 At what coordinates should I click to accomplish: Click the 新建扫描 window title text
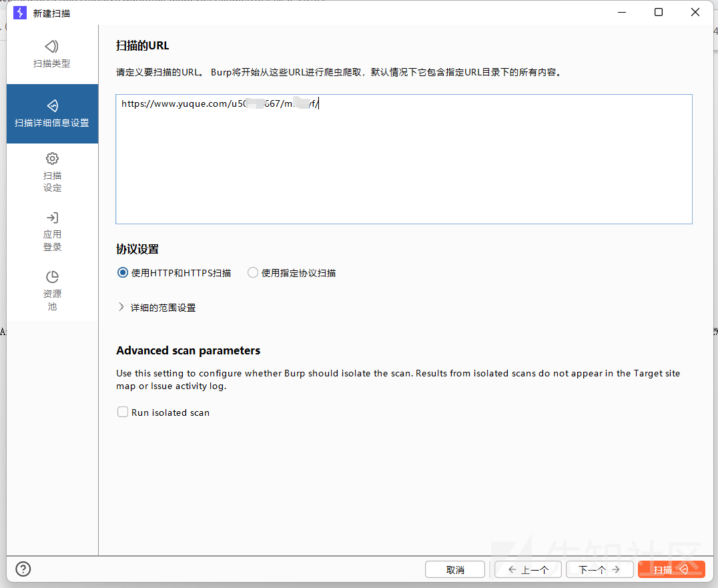point(52,13)
